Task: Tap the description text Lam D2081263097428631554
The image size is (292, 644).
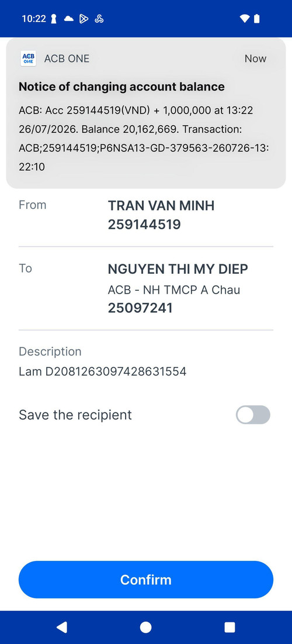Action: point(103,371)
